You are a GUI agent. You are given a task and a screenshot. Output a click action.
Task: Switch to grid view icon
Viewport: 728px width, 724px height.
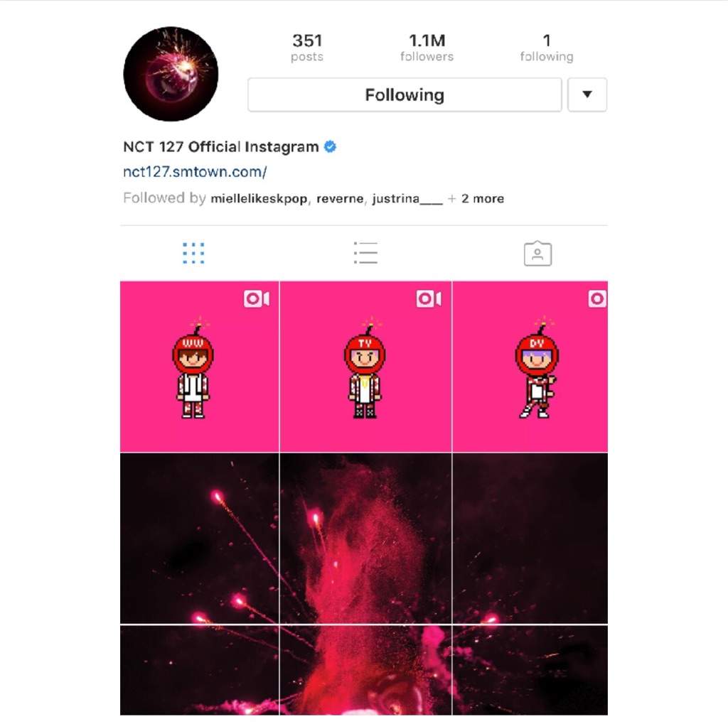tap(193, 254)
